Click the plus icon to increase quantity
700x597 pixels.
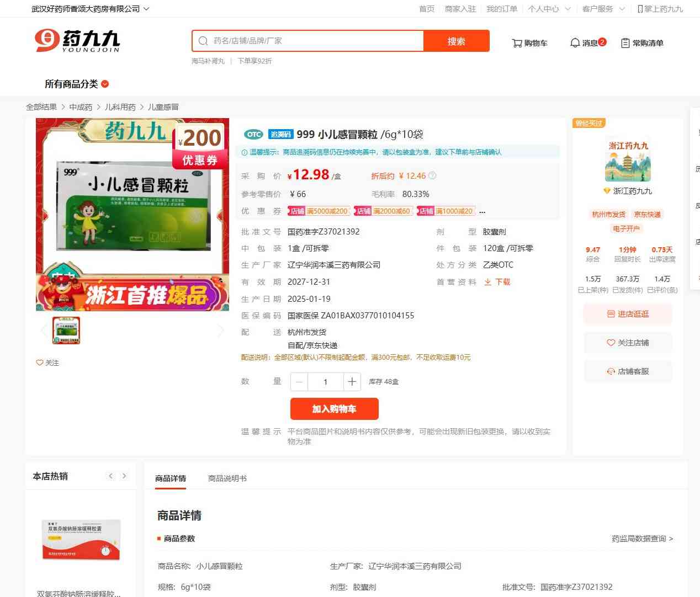point(352,382)
